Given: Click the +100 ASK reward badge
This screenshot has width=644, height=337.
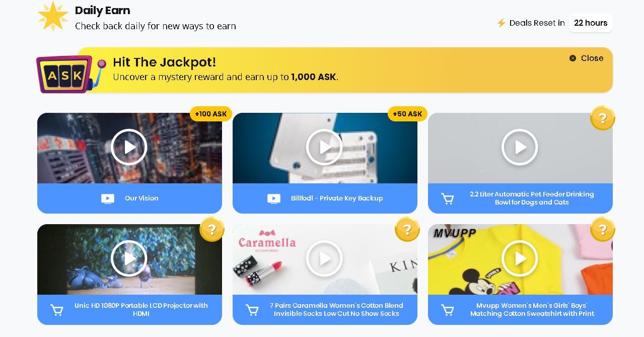Looking at the screenshot, I should (211, 114).
